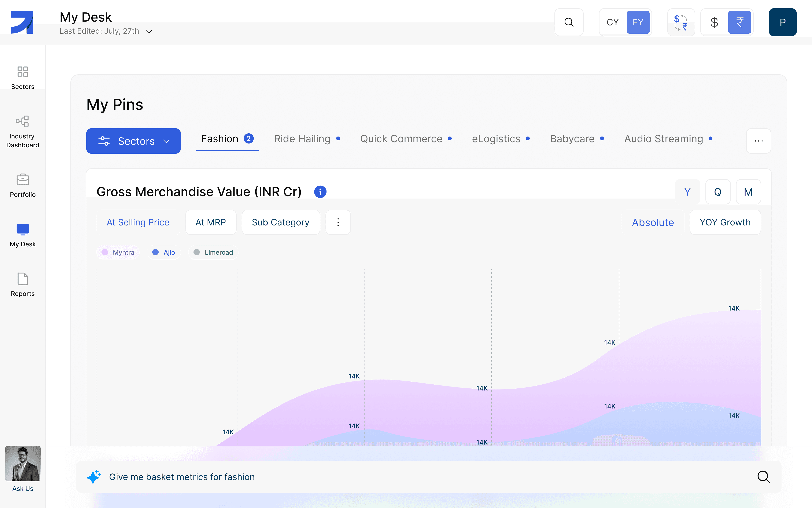The height and width of the screenshot is (508, 812).
Task: Click the currency conversion icon
Action: pyautogui.click(x=681, y=22)
